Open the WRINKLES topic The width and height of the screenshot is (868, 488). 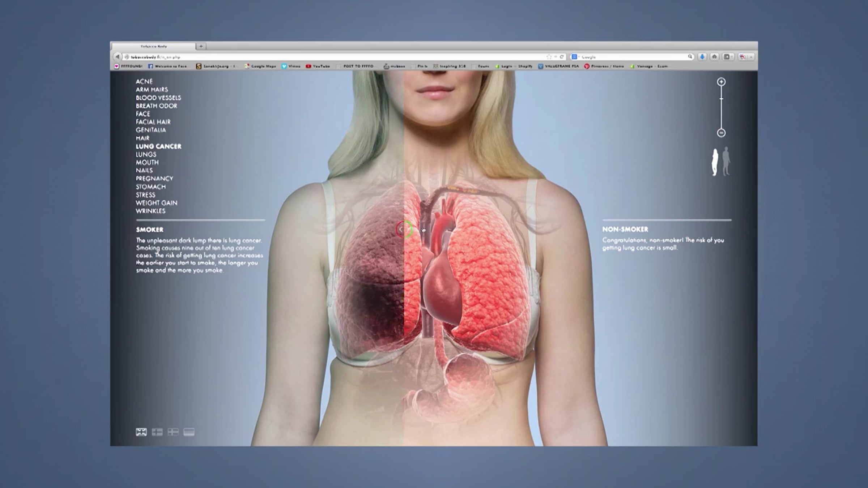coord(150,211)
